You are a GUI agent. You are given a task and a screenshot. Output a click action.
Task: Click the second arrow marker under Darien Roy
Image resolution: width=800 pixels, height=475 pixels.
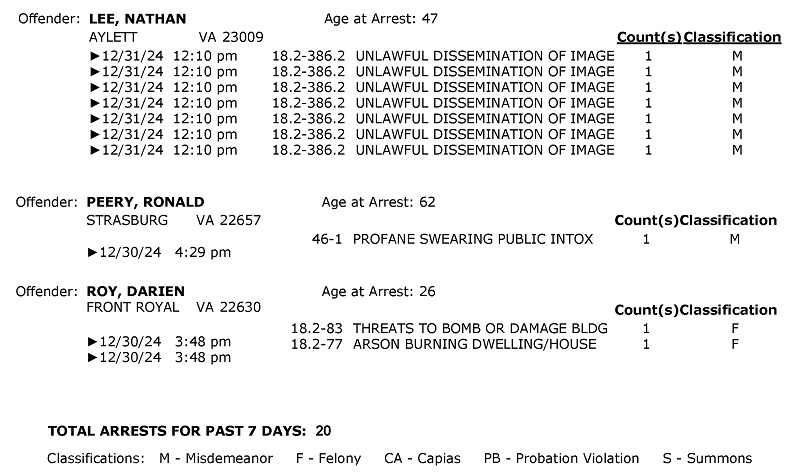click(93, 357)
